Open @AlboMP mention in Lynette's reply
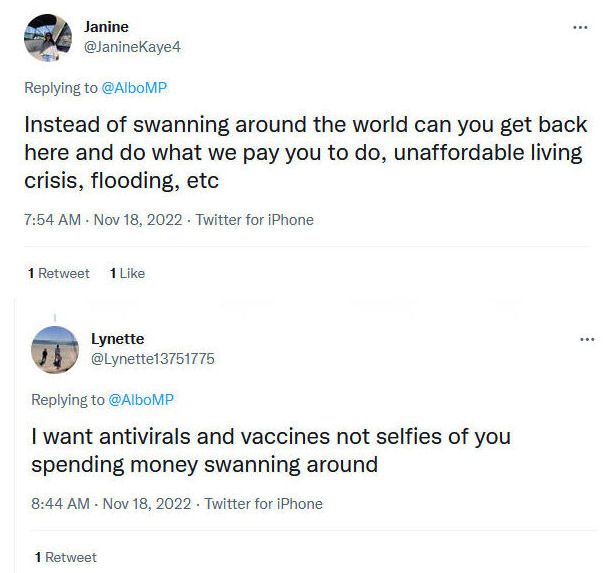 tap(141, 400)
